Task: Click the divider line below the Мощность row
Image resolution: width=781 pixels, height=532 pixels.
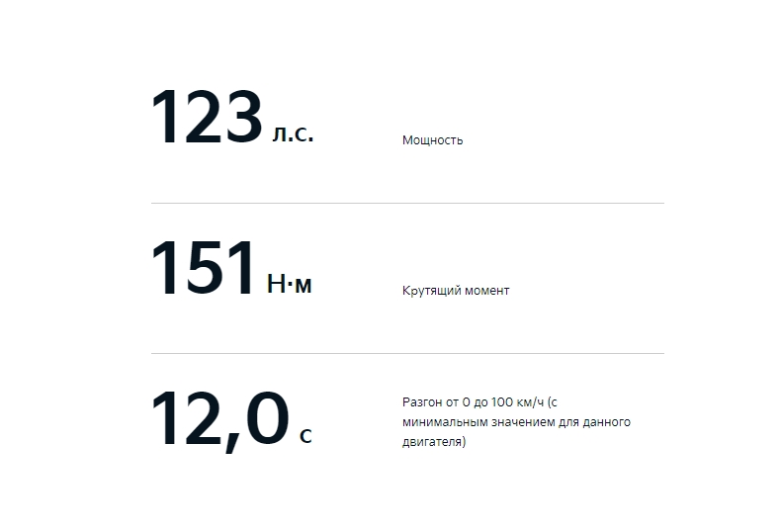Action: tap(407, 204)
